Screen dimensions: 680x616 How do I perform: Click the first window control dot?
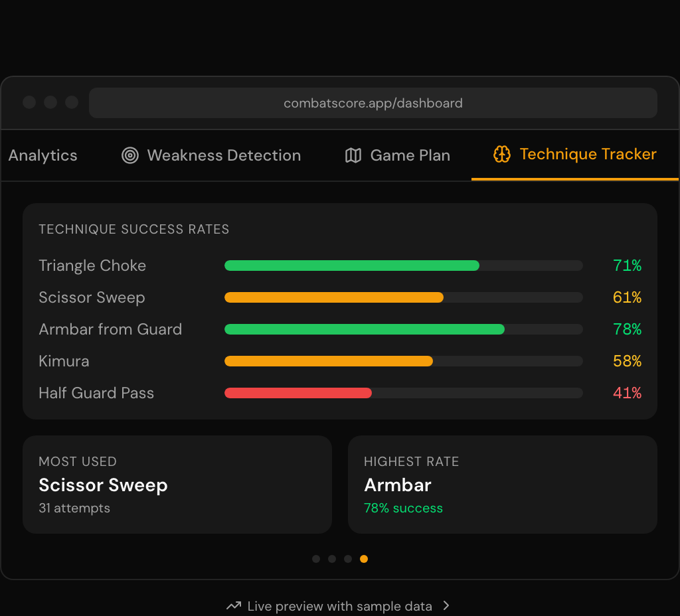tap(29, 102)
